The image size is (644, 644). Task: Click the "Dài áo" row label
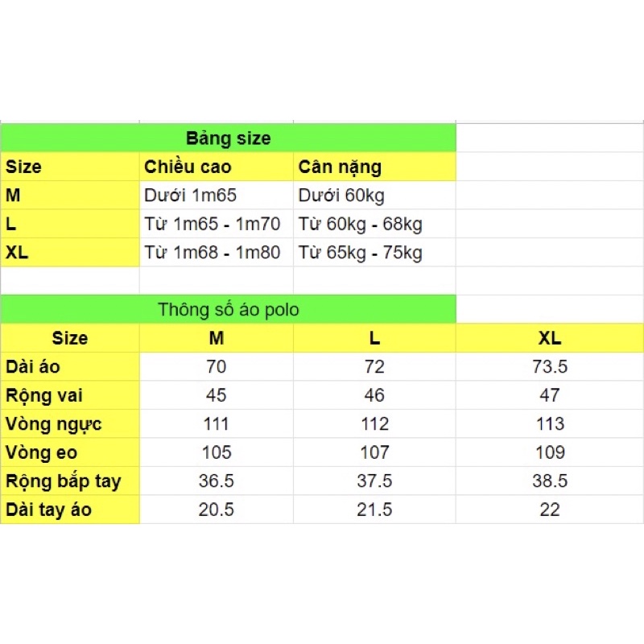tap(33, 367)
